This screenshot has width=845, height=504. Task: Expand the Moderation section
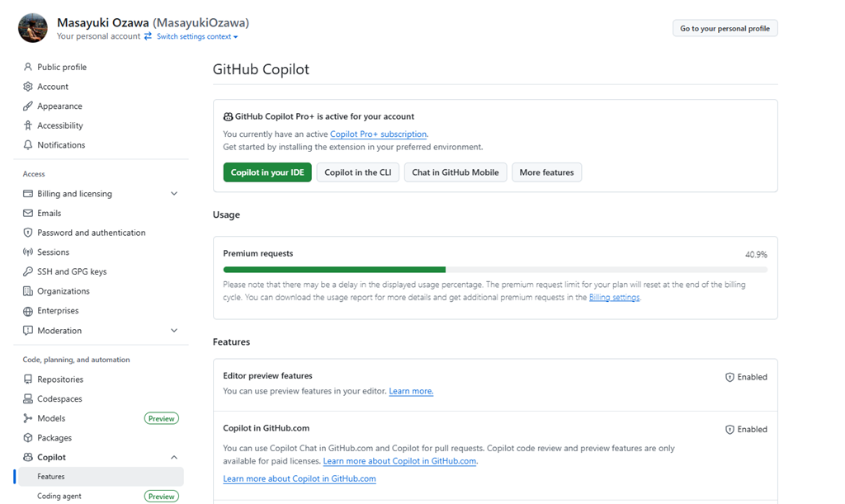tap(174, 330)
